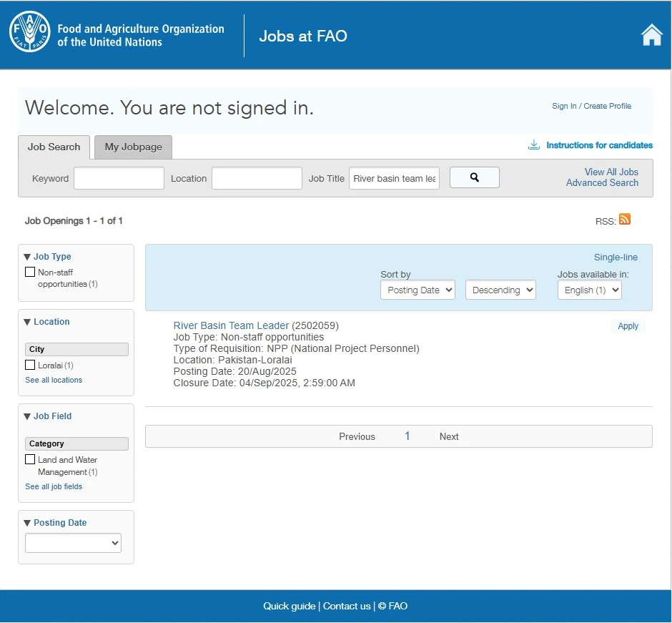Click the FAO logo emblem
Image resolution: width=672 pixels, height=623 pixels.
pyautogui.click(x=30, y=31)
